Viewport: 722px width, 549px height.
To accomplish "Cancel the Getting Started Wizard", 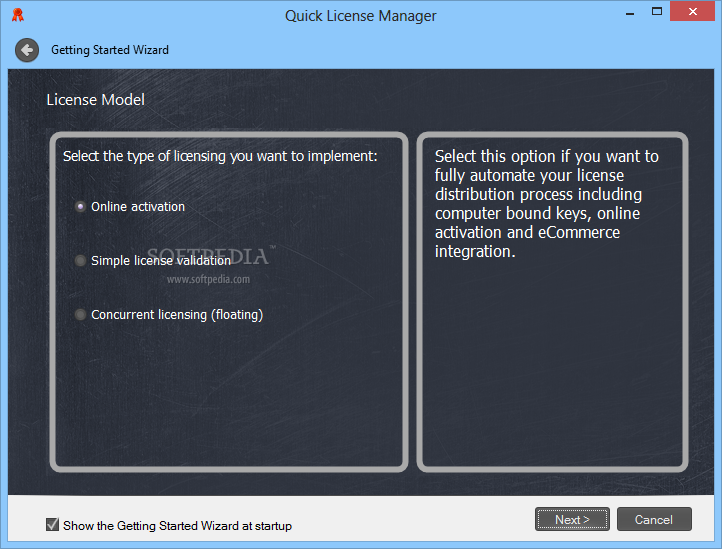I will [x=654, y=520].
